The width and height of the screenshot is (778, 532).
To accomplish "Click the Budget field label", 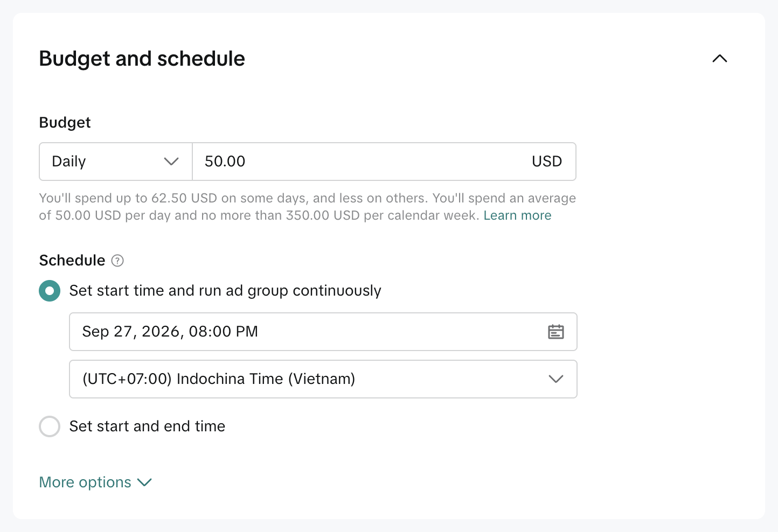I will (x=65, y=123).
